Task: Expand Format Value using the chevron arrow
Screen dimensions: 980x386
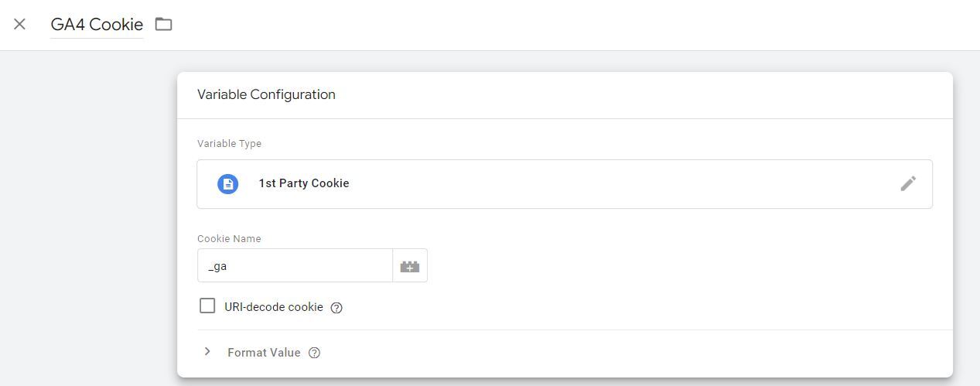Action: (x=207, y=352)
